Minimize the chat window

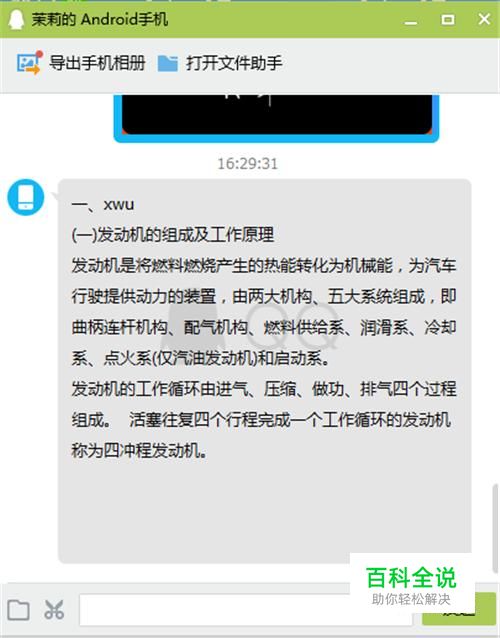tap(411, 21)
